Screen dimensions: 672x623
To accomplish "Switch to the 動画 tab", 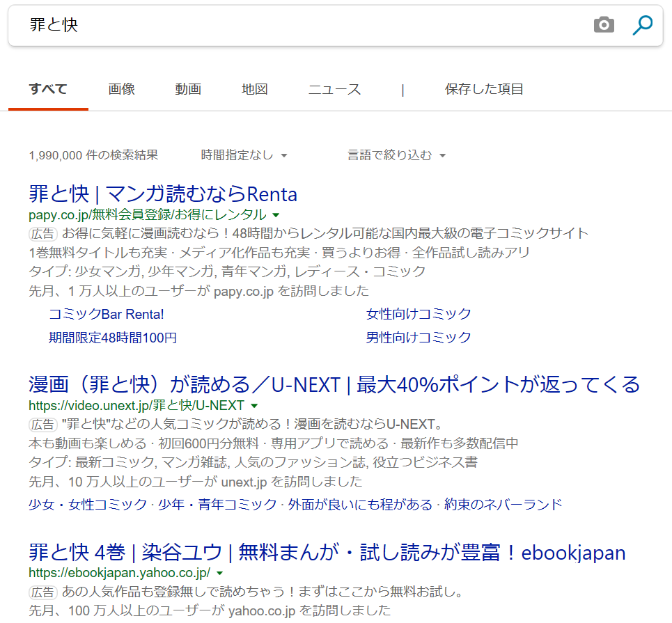I will pos(188,89).
